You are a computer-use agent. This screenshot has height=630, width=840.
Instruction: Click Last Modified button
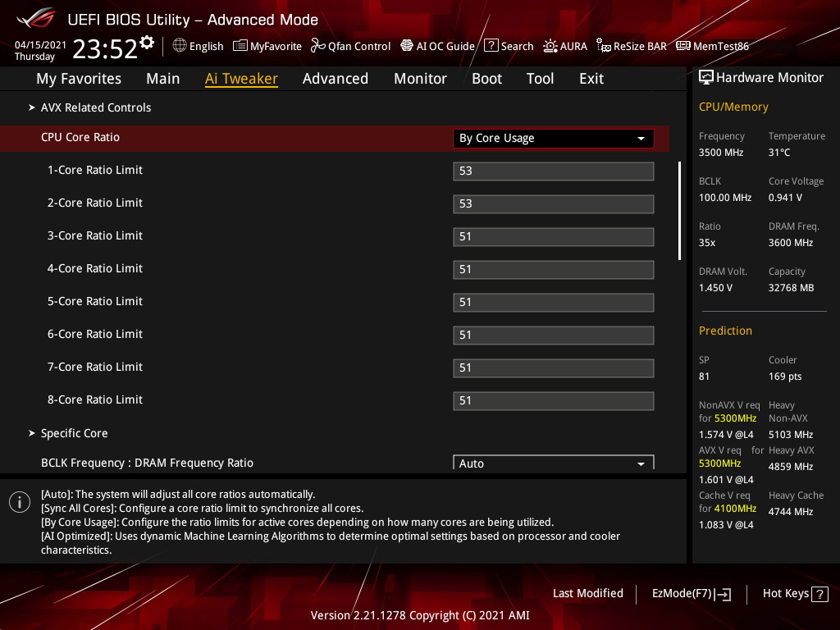pyautogui.click(x=587, y=593)
